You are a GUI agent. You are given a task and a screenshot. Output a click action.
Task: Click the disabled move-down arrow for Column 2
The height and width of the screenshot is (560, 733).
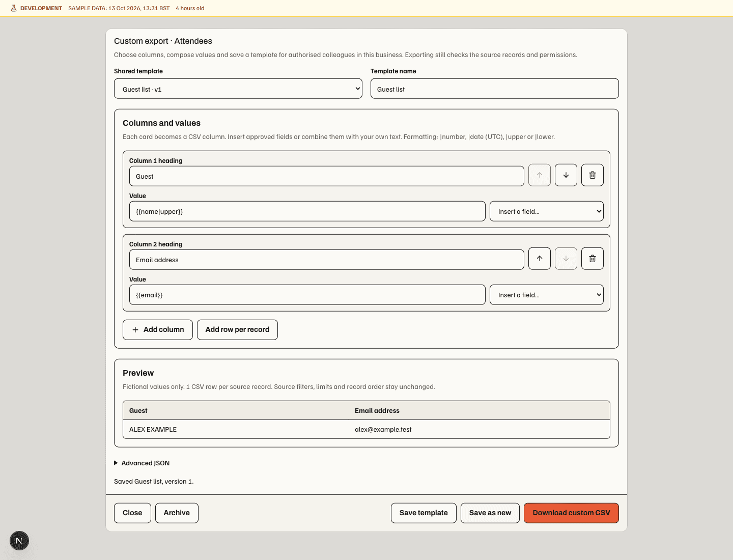tap(566, 259)
